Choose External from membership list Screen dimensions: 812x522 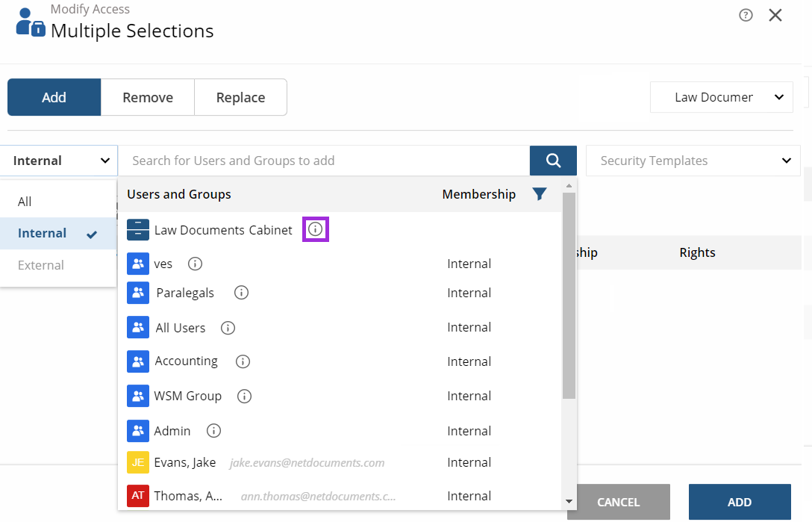pyautogui.click(x=58, y=265)
